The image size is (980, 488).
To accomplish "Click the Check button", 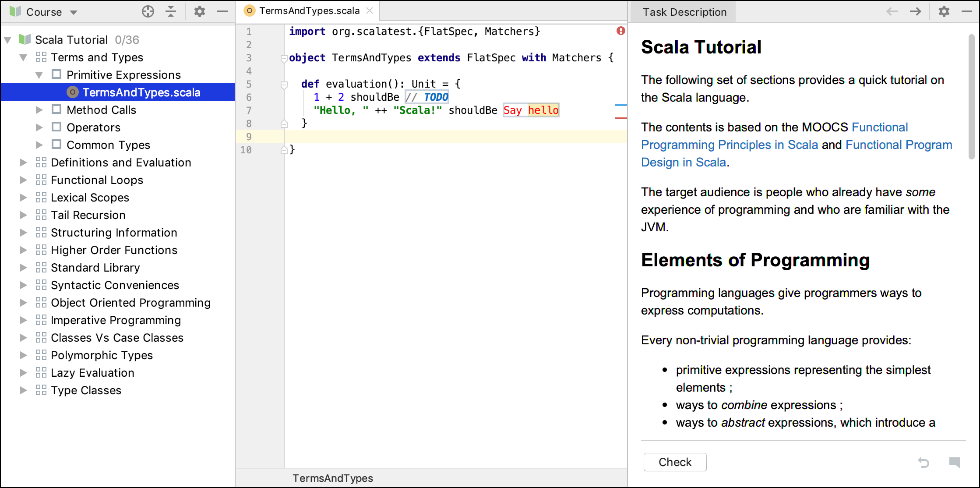I will point(675,462).
